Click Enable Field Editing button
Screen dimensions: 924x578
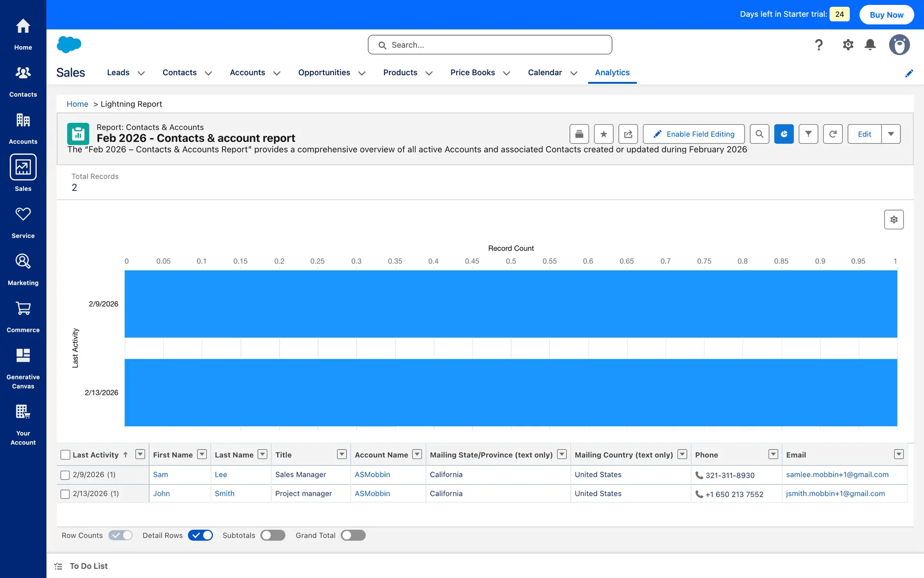coord(693,134)
